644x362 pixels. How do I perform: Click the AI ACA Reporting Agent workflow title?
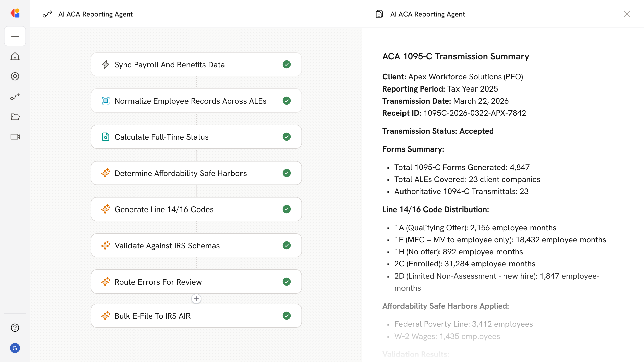coord(96,14)
